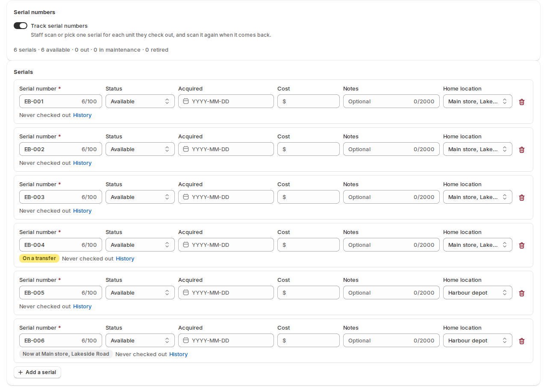Delete serial EB-002 with trash icon
The height and width of the screenshot is (392, 547).
[x=521, y=149]
